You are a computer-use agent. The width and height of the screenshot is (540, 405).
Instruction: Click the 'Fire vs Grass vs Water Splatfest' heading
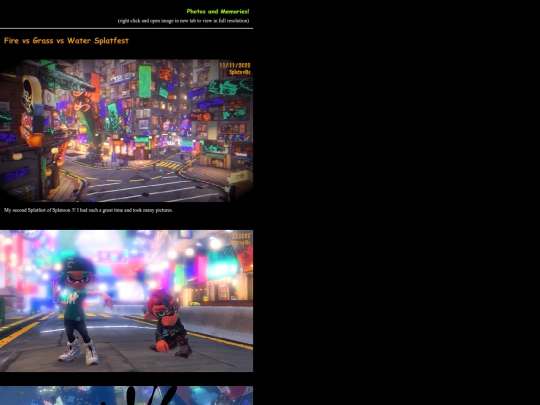point(66,41)
